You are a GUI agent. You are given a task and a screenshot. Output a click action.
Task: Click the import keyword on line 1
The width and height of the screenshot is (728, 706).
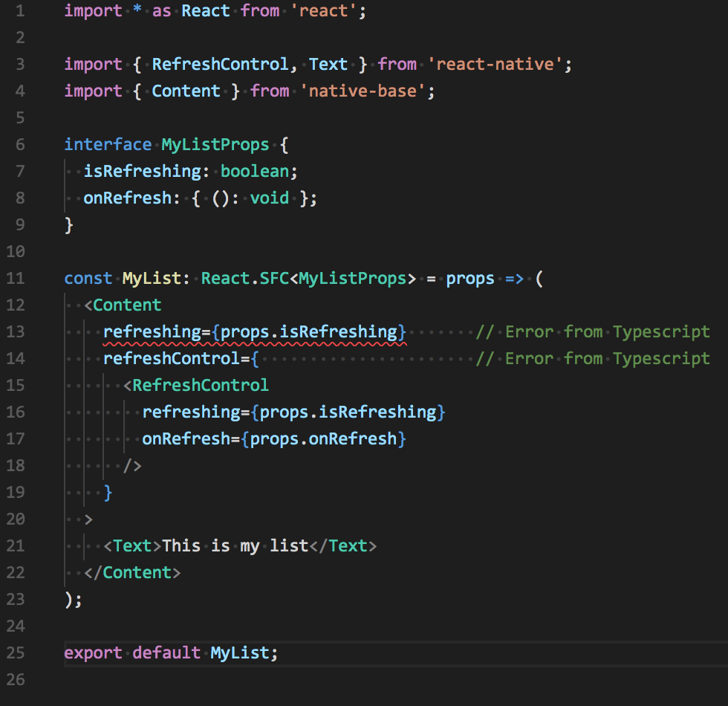[x=92, y=10]
